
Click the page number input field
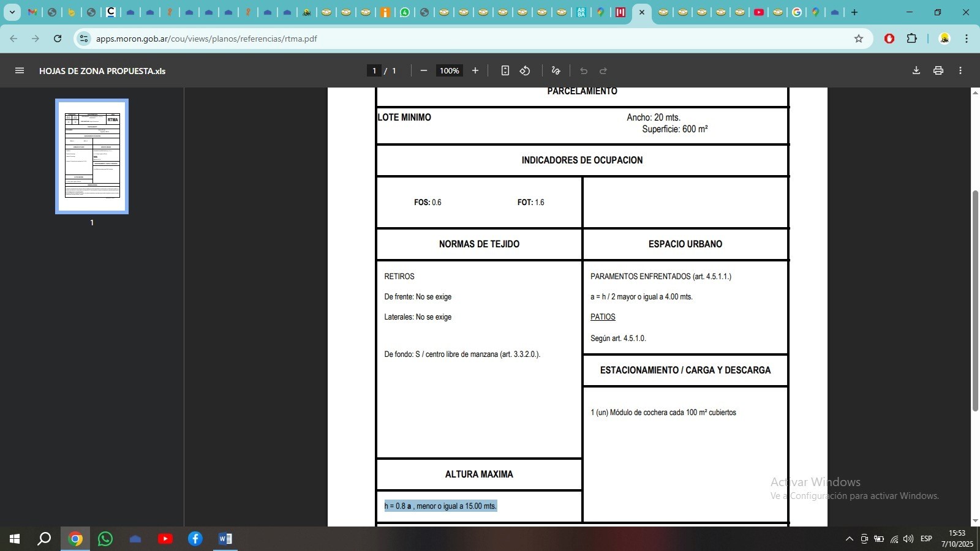(x=374, y=70)
